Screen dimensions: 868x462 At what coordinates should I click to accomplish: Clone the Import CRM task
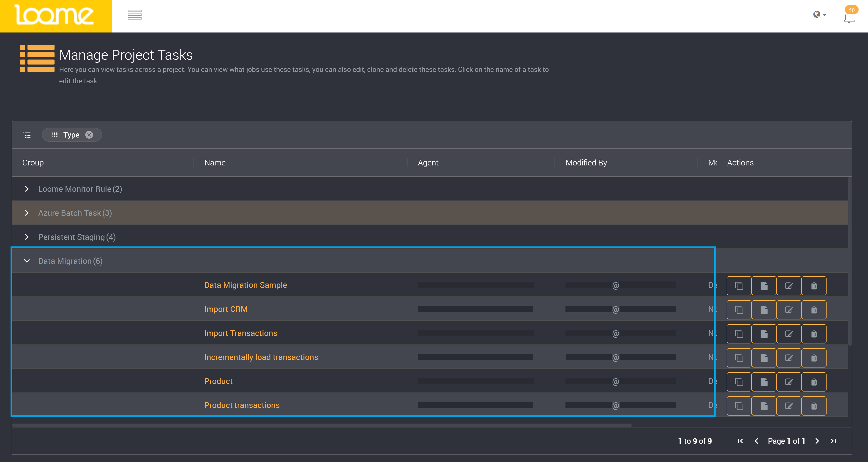tap(739, 310)
